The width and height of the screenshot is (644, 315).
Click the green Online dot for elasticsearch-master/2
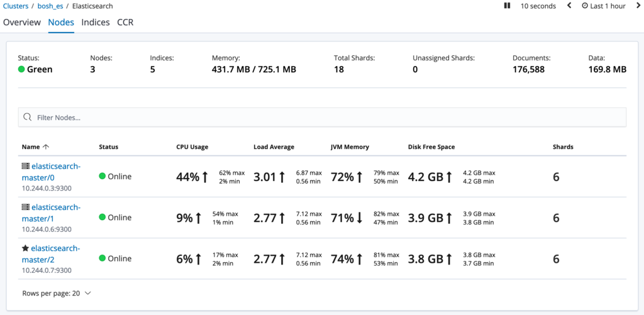pos(103,258)
